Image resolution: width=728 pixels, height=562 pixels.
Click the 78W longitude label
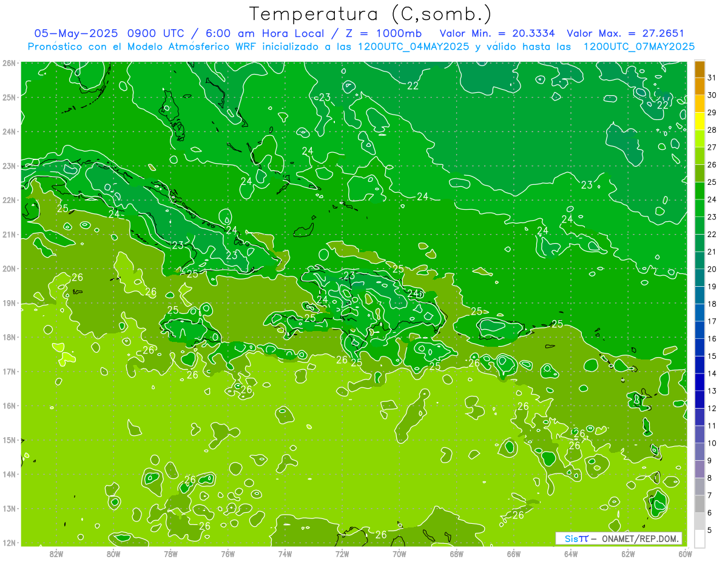[x=170, y=554]
